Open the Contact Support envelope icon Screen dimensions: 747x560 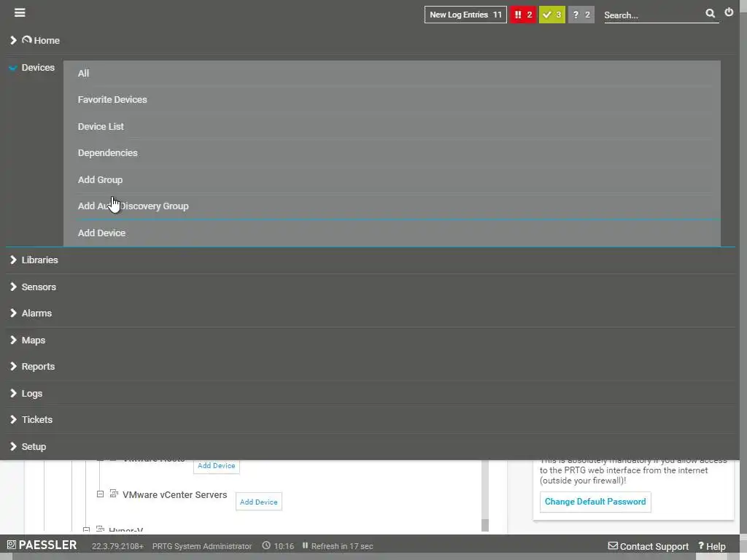(613, 545)
